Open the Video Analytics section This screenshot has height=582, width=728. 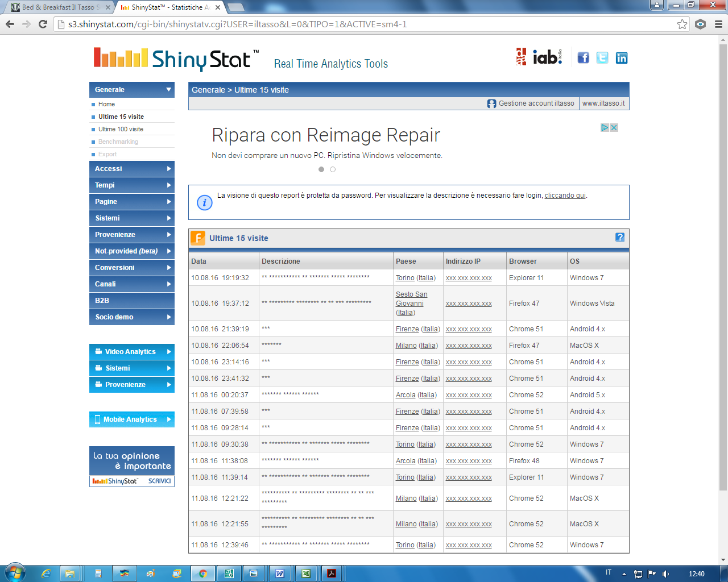[132, 352]
